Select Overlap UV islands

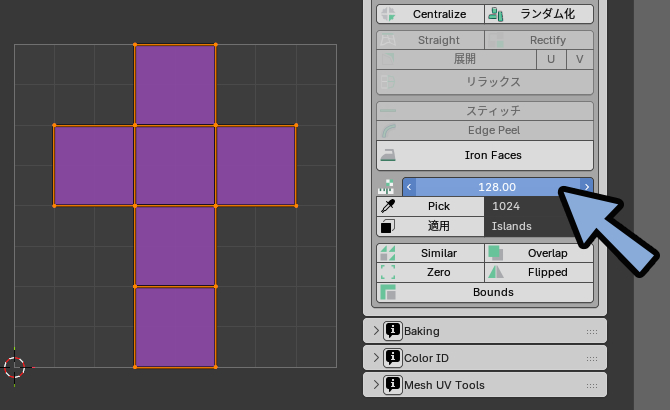pyautogui.click(x=539, y=253)
